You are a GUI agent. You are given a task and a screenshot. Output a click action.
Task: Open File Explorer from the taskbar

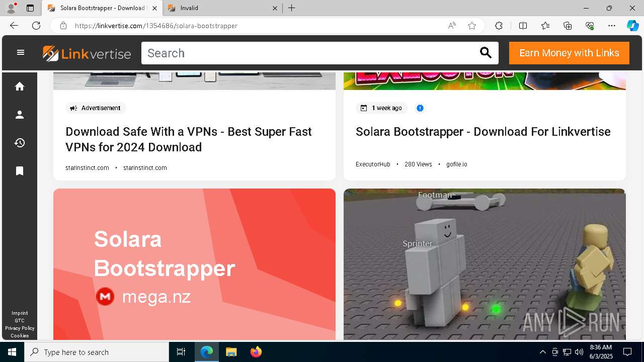click(231, 352)
